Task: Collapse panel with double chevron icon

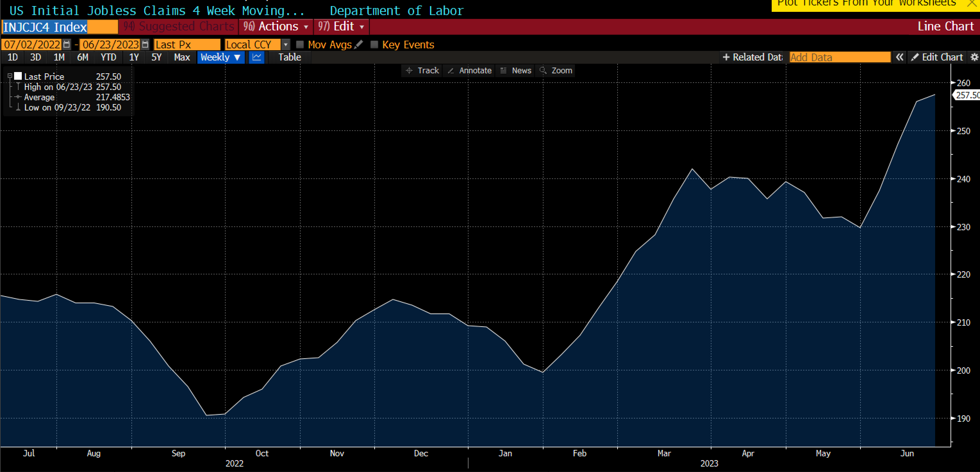Action: coord(899,57)
